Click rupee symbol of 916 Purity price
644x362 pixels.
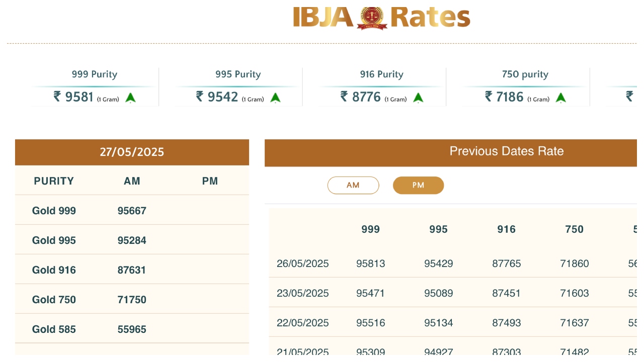click(x=344, y=96)
